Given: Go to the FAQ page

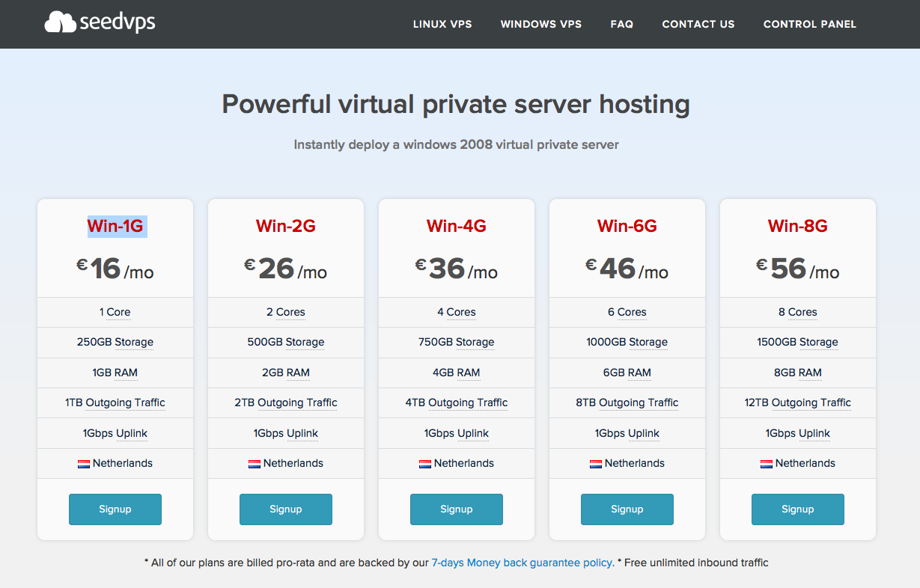Looking at the screenshot, I should [x=622, y=24].
